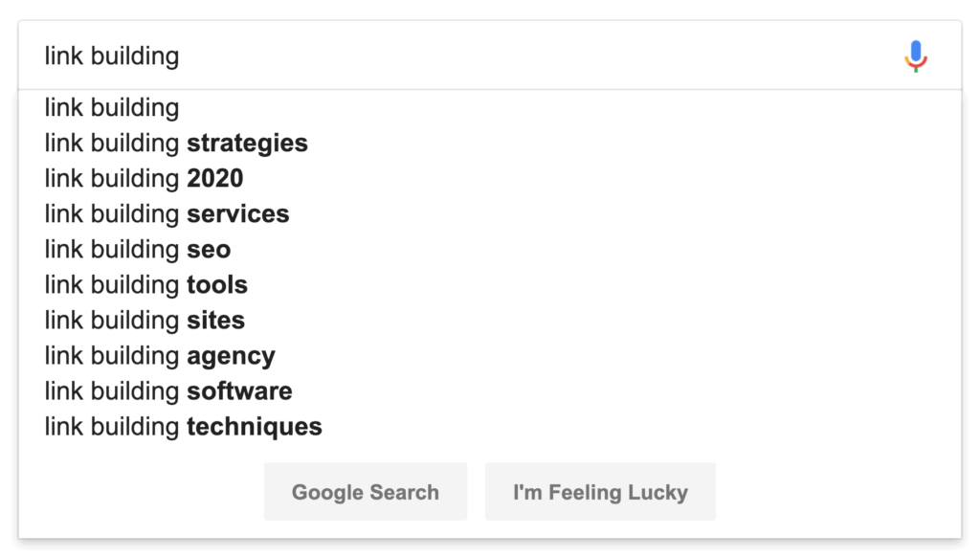Click the bold word "techniques" in suggestions

(x=255, y=427)
